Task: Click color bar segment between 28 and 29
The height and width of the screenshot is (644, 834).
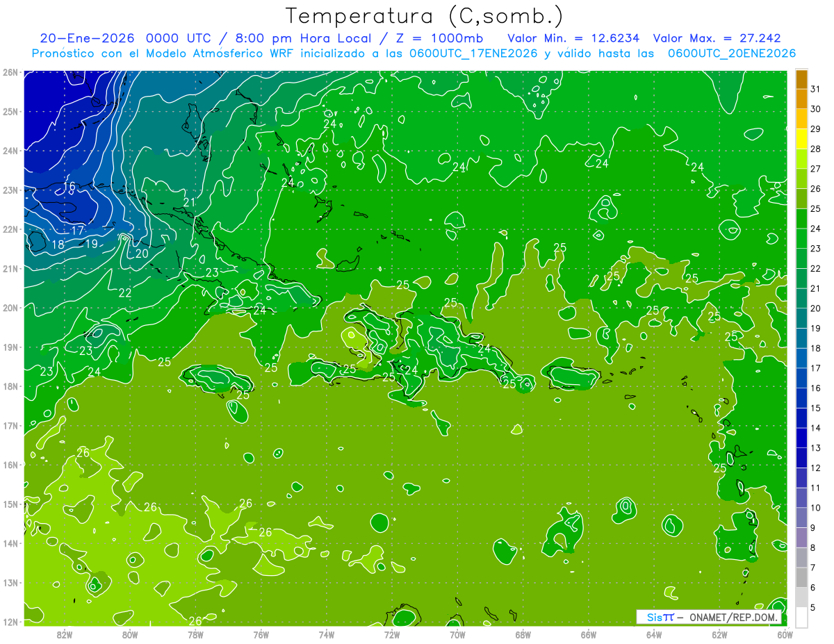Action: (x=801, y=139)
